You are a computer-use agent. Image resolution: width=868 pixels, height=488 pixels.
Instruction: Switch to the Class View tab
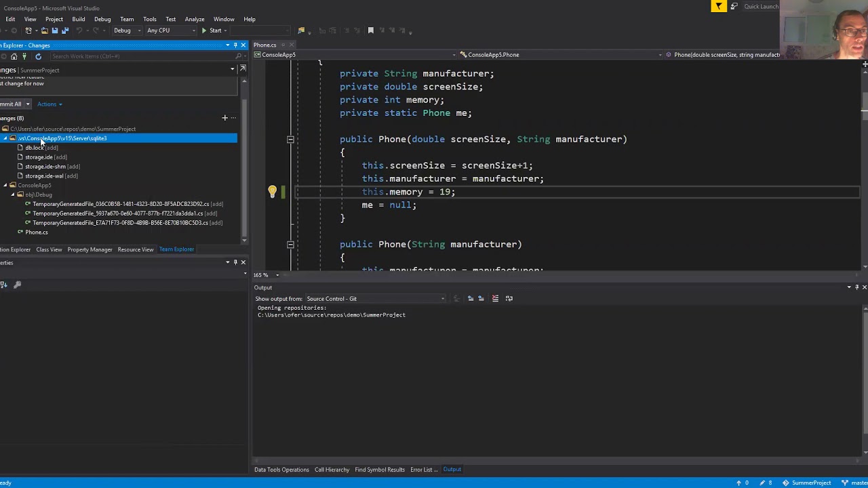[x=49, y=249]
